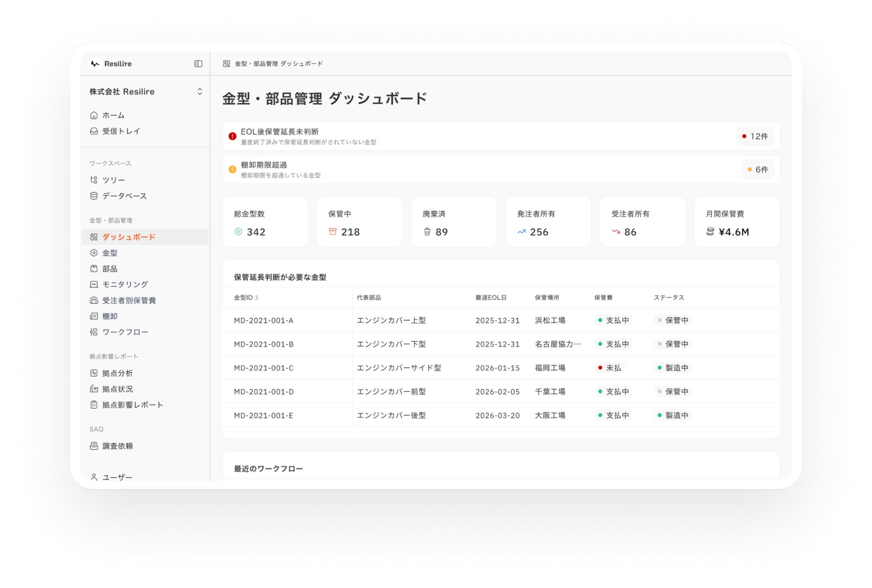The height and width of the screenshot is (588, 872).
Task: Open 拠点影響レポート link
Action: tap(132, 405)
